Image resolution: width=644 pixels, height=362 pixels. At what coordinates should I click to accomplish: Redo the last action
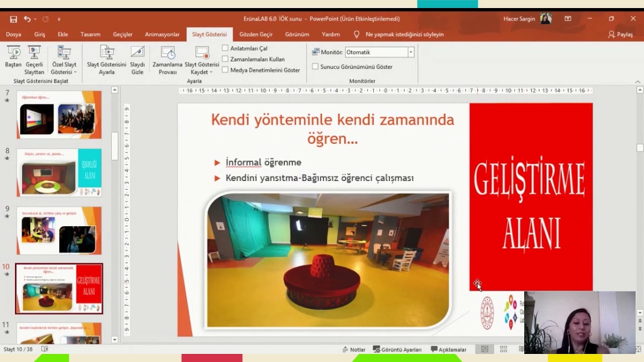[45, 19]
